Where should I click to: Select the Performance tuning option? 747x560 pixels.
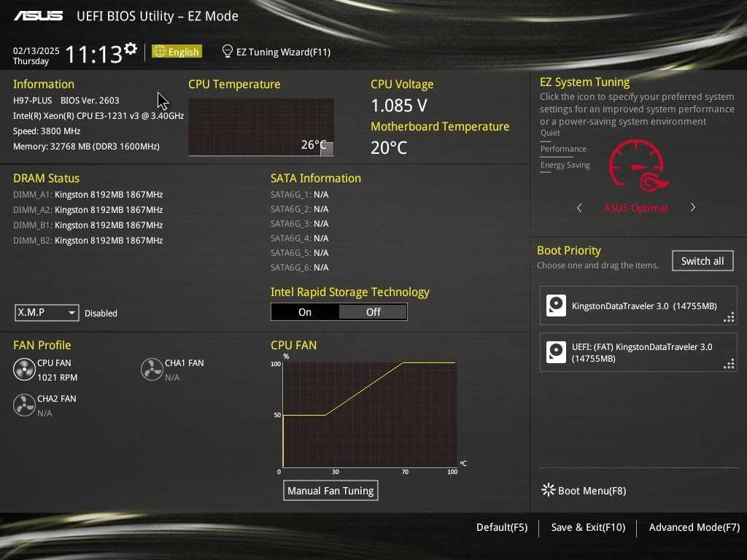coord(563,149)
